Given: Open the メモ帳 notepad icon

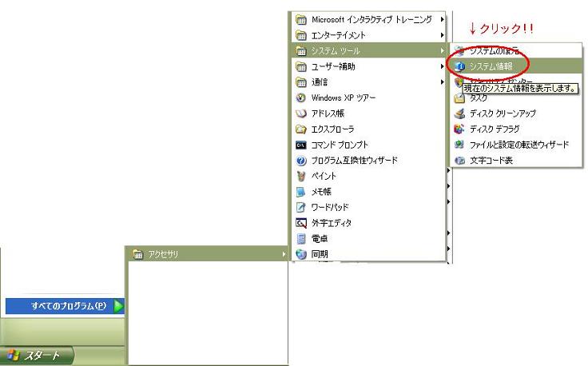Looking at the screenshot, I should pyautogui.click(x=301, y=192).
